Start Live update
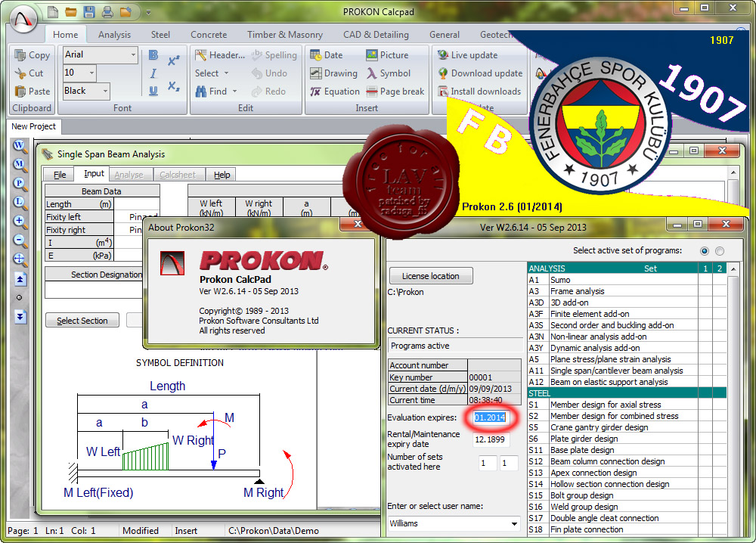 [x=467, y=55]
